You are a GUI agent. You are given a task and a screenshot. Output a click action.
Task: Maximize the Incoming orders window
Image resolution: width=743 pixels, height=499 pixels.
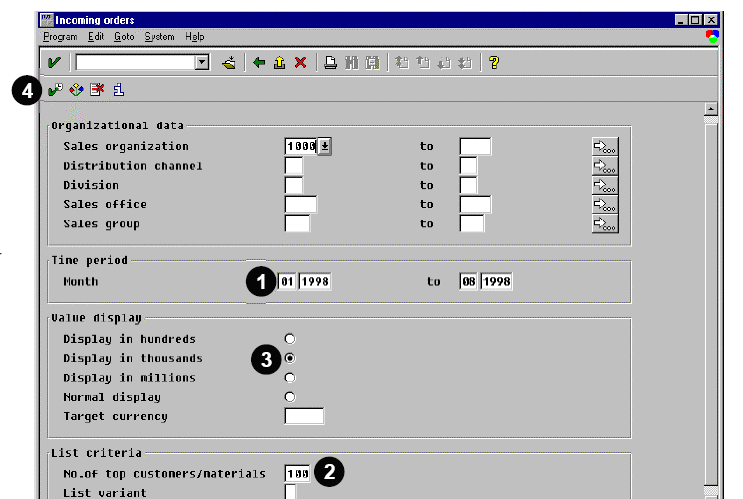tap(695, 20)
